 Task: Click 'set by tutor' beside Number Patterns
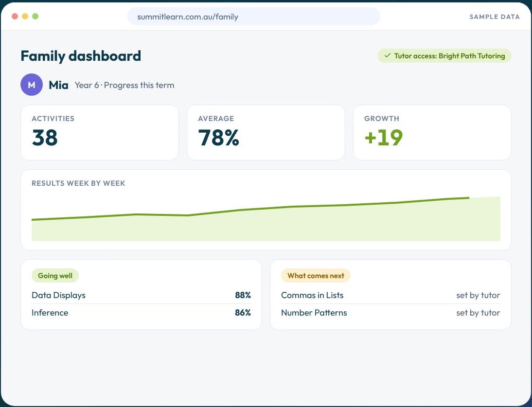[478, 313]
